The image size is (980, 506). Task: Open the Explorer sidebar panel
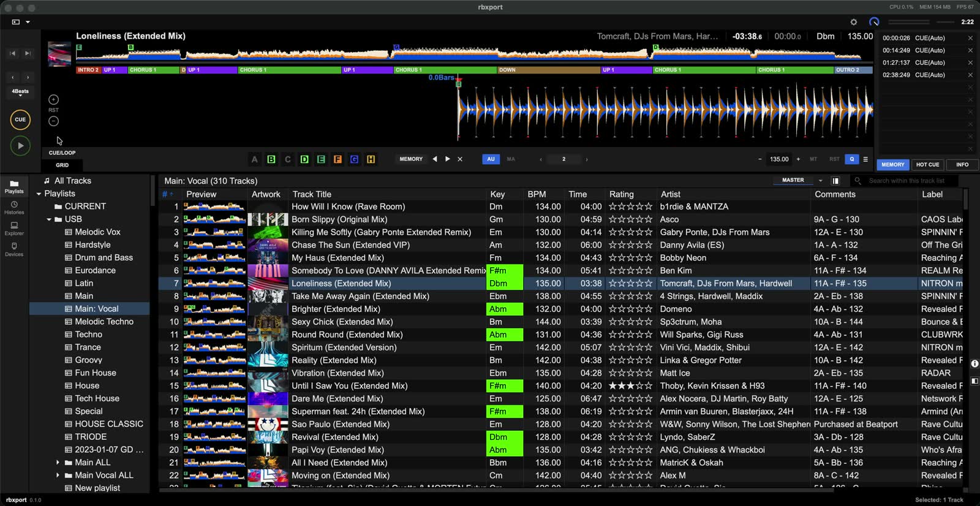(14, 228)
